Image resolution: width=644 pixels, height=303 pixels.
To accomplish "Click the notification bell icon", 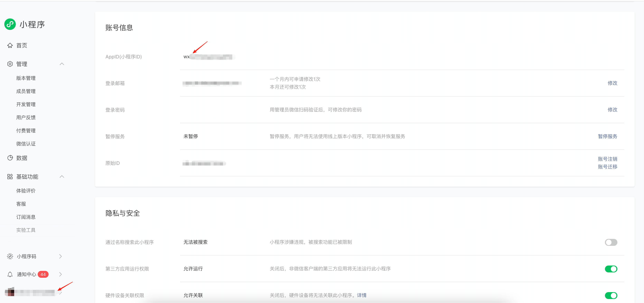I will tap(10, 274).
